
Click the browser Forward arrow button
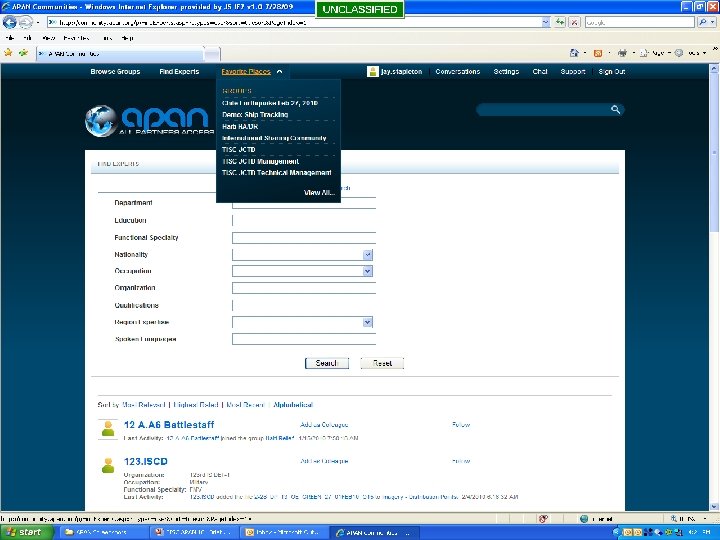26,22
